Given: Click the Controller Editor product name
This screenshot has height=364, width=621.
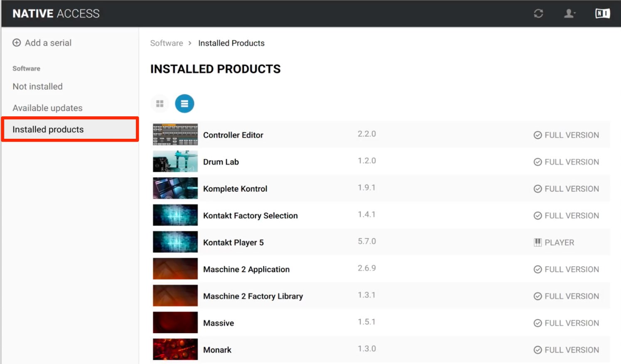Looking at the screenshot, I should pos(233,135).
